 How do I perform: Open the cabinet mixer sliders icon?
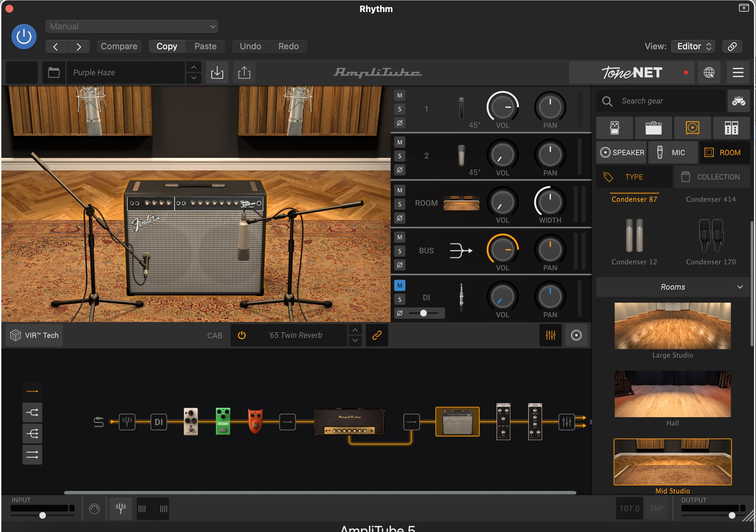551,335
